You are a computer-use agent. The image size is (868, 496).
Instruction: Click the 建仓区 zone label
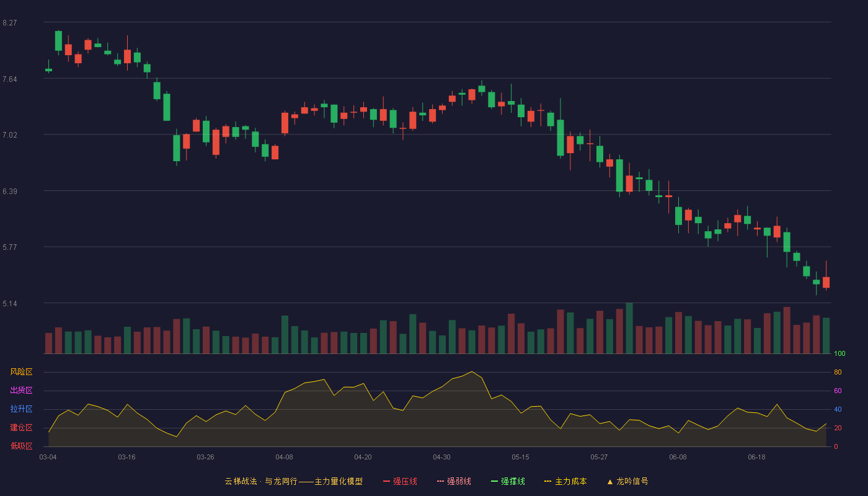pyautogui.click(x=21, y=428)
